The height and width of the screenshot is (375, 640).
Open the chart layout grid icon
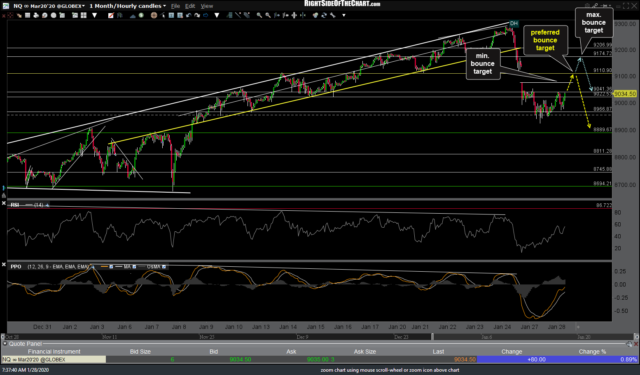click(83, 15)
